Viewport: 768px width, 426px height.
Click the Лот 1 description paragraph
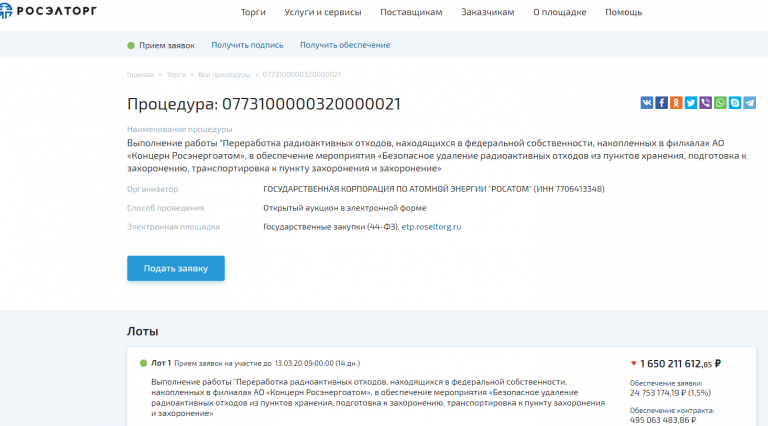pos(378,398)
